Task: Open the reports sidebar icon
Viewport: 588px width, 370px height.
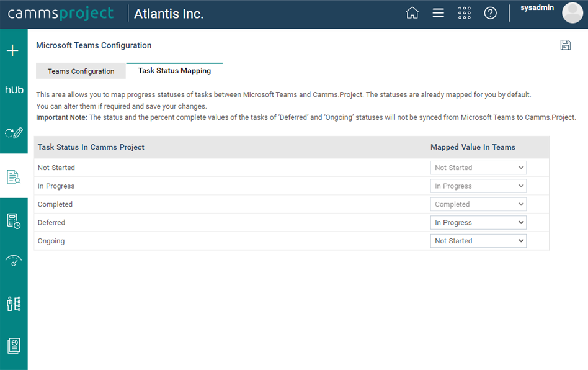Action: (14, 346)
